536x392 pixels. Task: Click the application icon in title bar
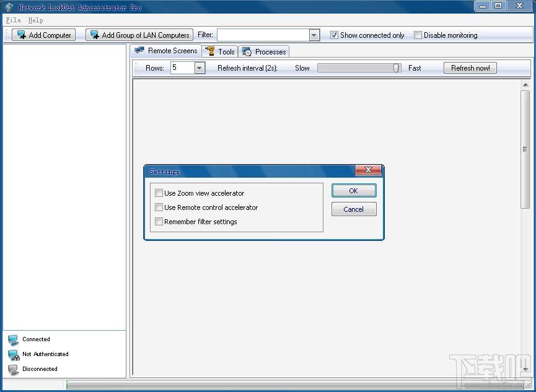(9, 7)
